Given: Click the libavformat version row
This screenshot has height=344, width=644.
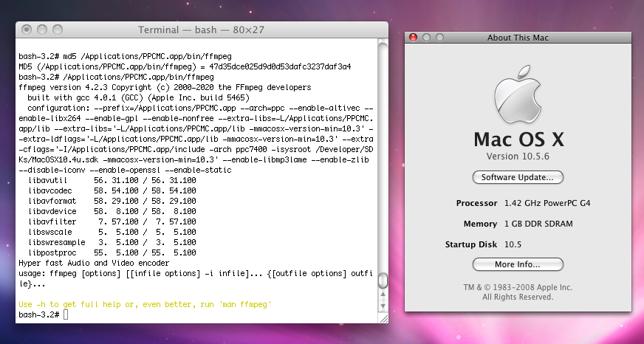Looking at the screenshot, I should pyautogui.click(x=112, y=201).
